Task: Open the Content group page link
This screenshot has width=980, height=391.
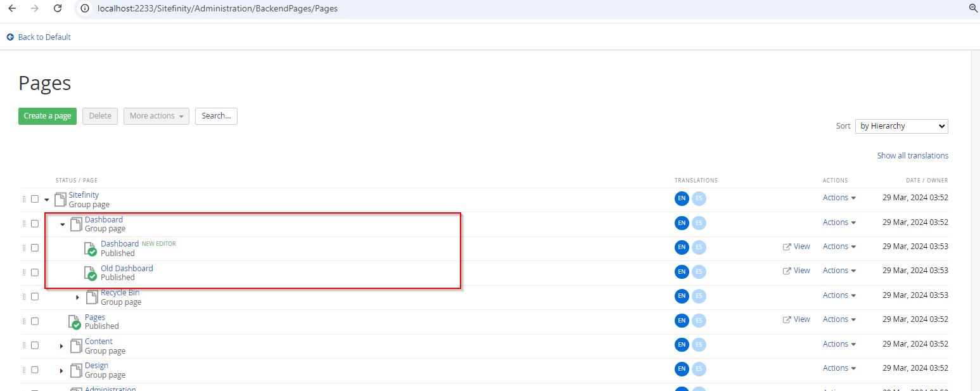Action: click(99, 342)
